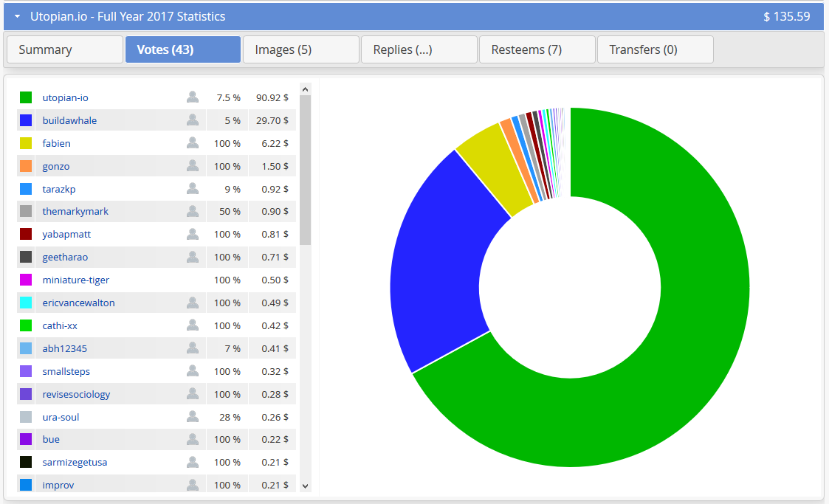Click the green swatch for utopian-io

pyautogui.click(x=26, y=97)
